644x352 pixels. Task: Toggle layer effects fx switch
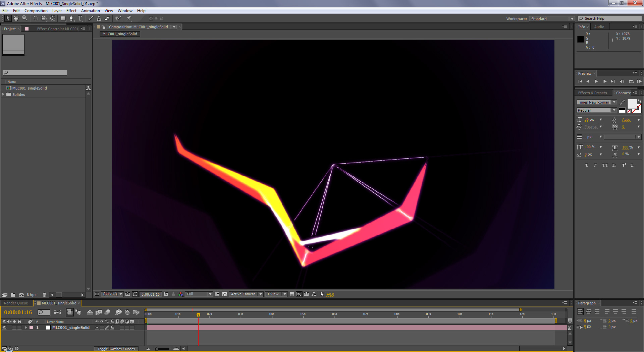click(x=112, y=328)
